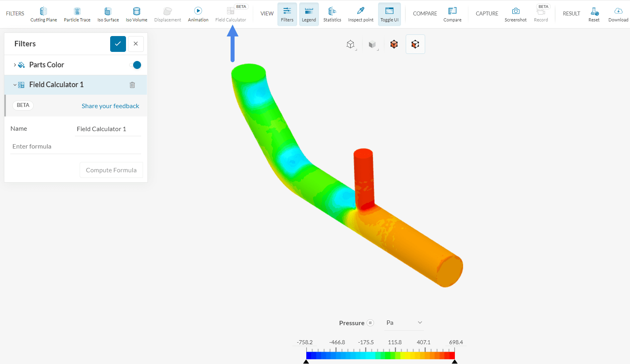Open the Pa pressure unit dropdown
Image resolution: width=630 pixels, height=364 pixels.
click(404, 323)
